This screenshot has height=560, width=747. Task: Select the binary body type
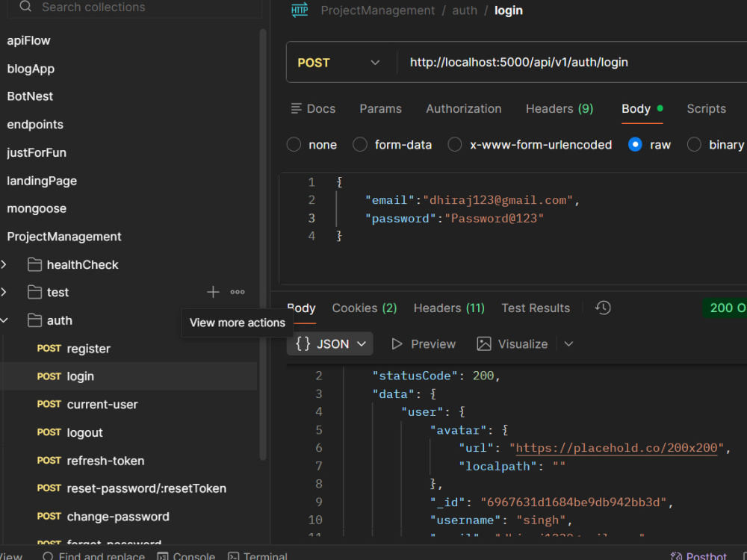tap(694, 144)
